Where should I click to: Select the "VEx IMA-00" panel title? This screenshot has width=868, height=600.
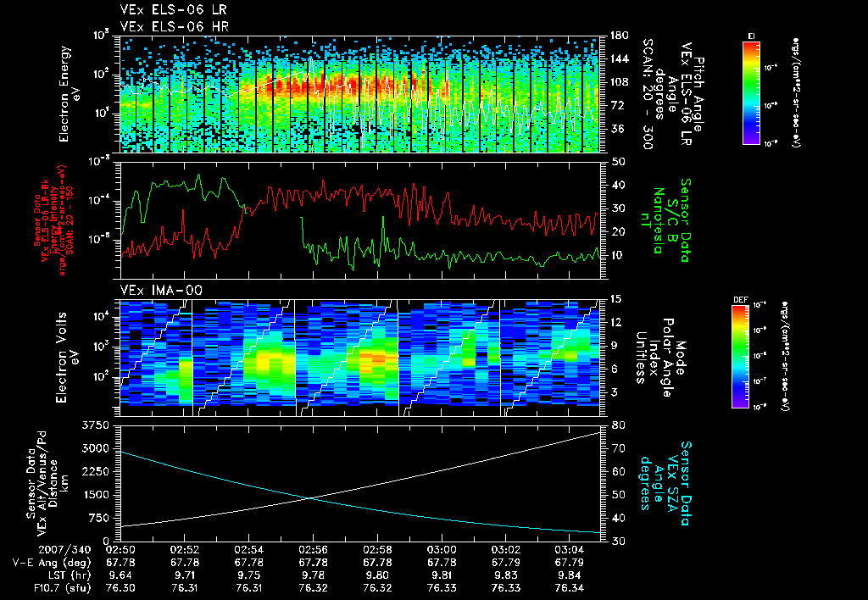coord(161,290)
